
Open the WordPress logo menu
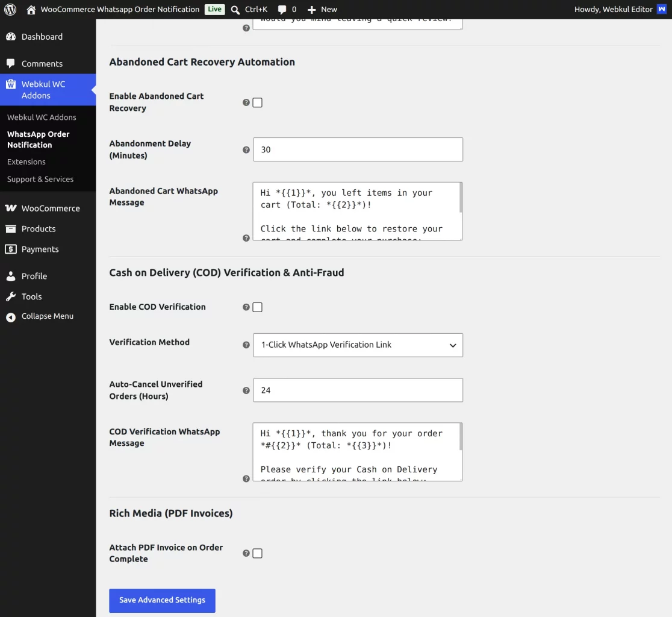click(x=10, y=10)
